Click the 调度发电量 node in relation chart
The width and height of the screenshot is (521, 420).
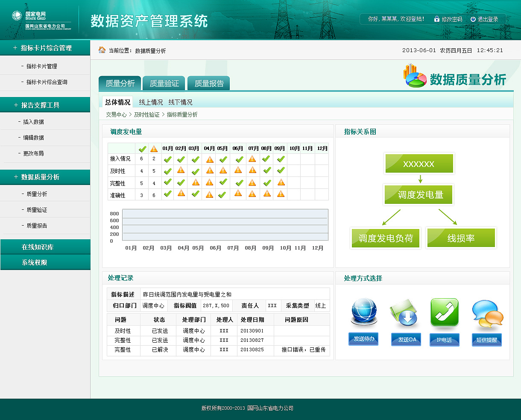pos(419,194)
